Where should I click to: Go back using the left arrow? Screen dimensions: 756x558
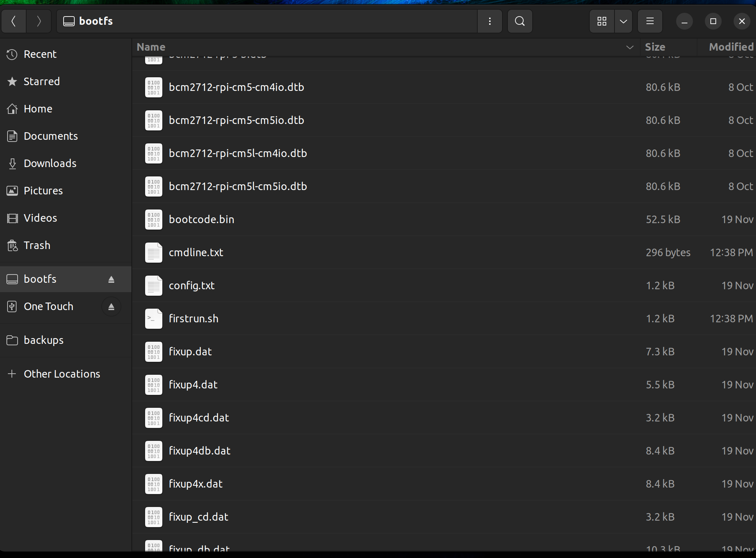tap(14, 21)
